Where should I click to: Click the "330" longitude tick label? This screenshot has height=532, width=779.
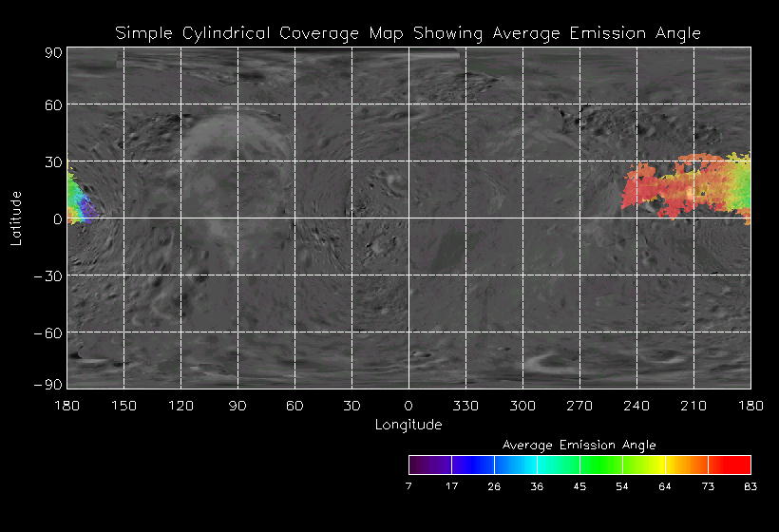coord(465,406)
